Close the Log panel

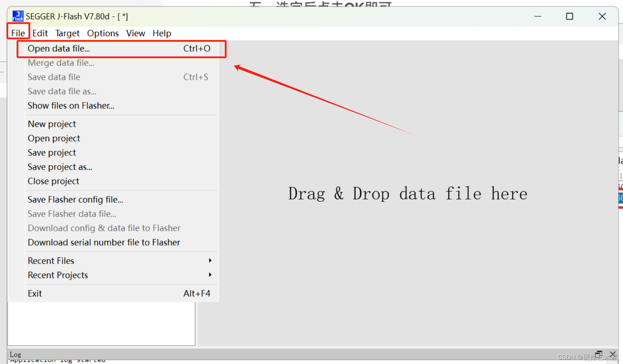tap(613, 354)
